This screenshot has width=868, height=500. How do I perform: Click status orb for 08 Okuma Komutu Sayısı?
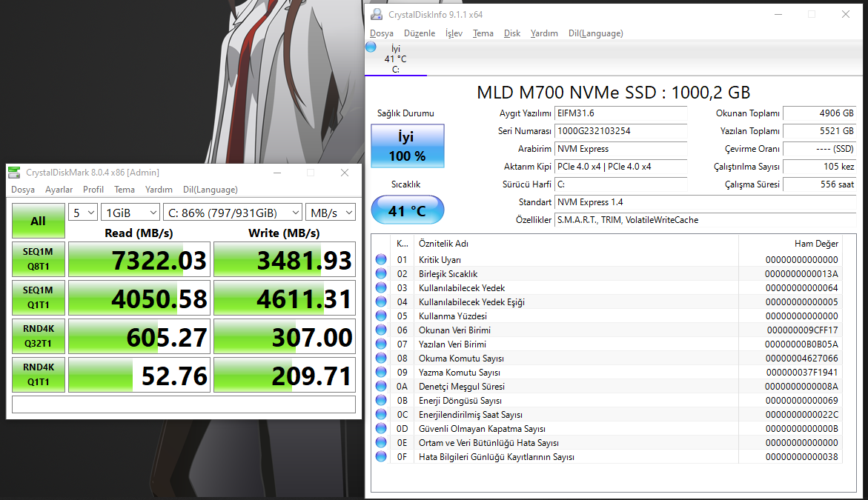click(x=381, y=358)
